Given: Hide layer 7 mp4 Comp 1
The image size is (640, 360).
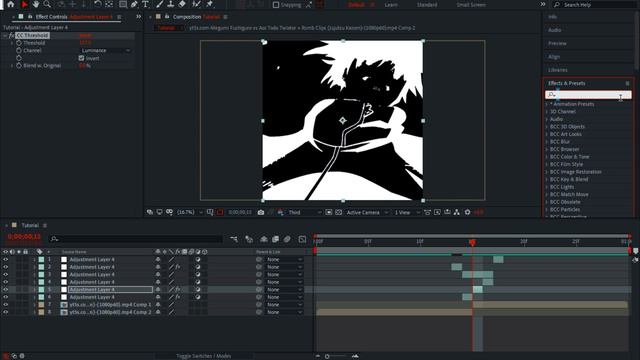Looking at the screenshot, I should click(x=5, y=304).
